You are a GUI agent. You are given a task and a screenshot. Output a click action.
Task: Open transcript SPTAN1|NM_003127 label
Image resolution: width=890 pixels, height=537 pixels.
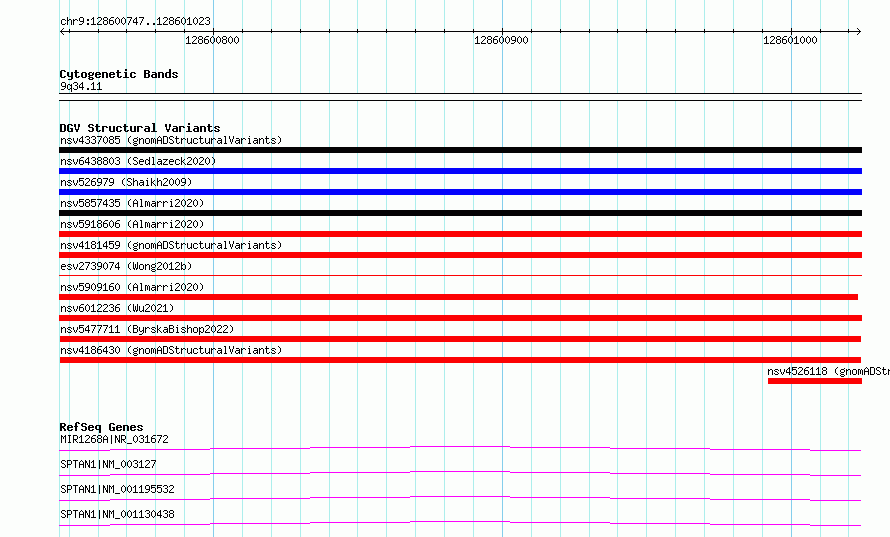(x=108, y=464)
